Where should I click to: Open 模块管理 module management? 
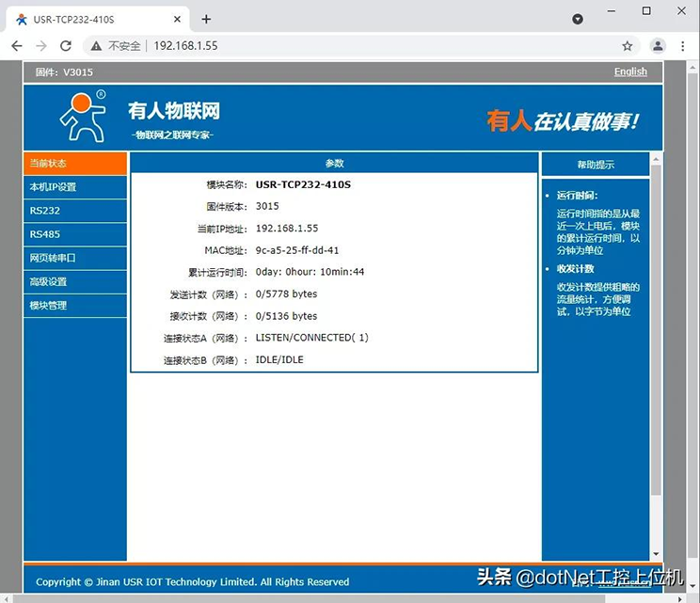[75, 305]
